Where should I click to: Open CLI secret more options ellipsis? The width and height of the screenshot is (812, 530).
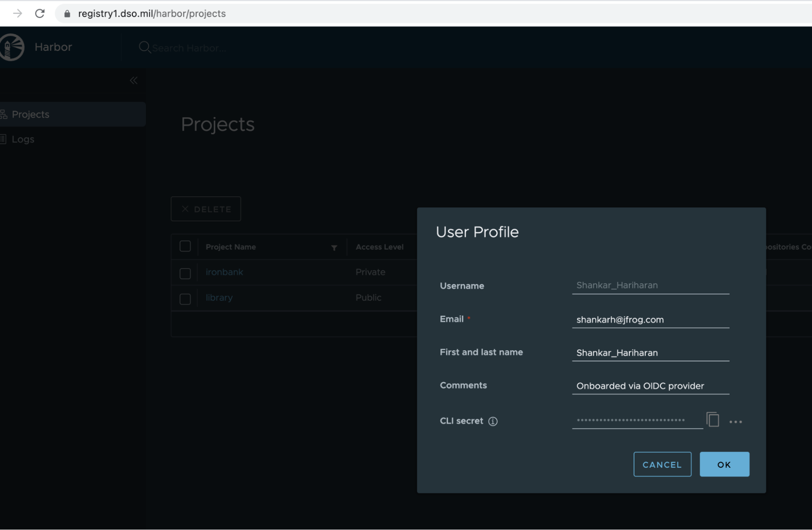pos(736,422)
